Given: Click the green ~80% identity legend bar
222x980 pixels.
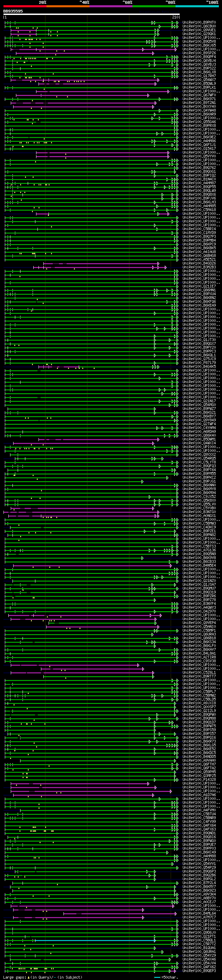Looking at the screenshot, I should (154, 6).
